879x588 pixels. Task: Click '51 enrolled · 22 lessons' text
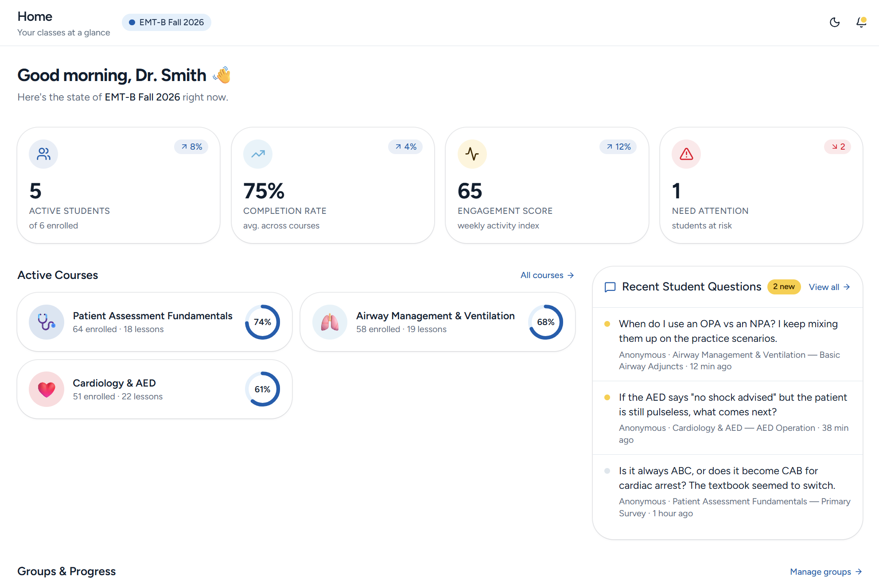118,396
